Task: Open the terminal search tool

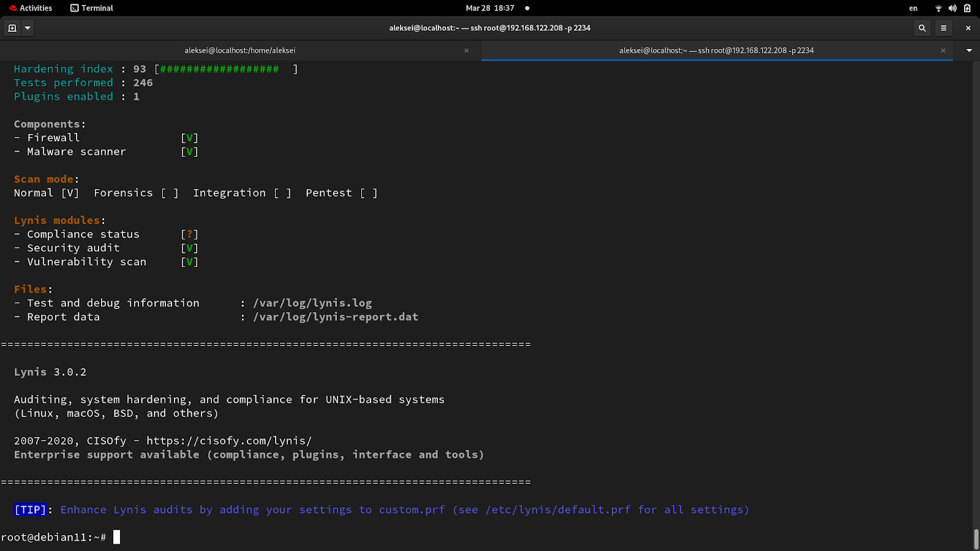Action: coord(922,28)
